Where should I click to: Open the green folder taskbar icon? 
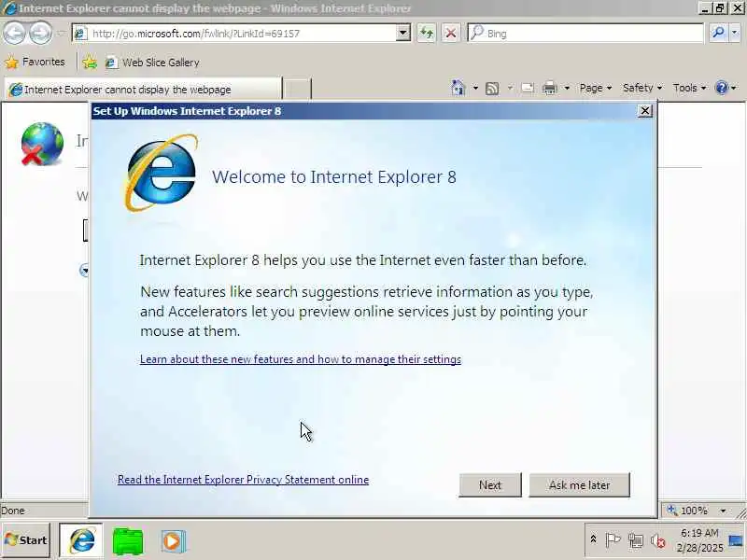128,541
